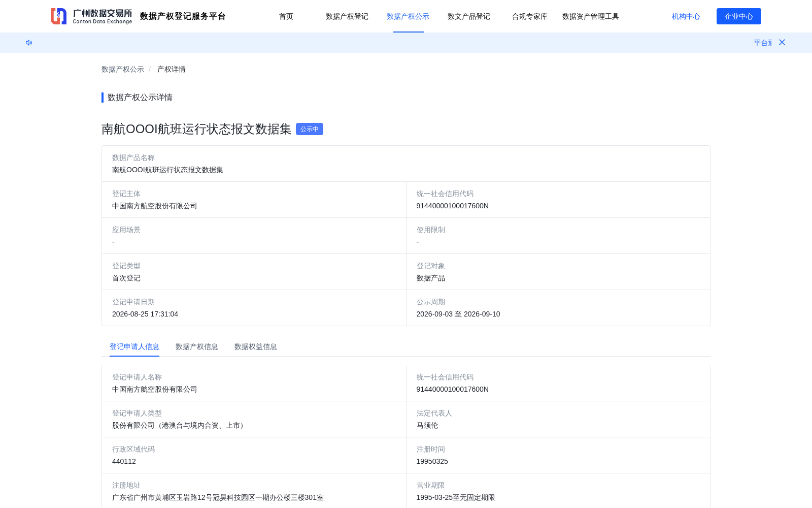Click the 公示中 status badge
The image size is (812, 508).
(310, 129)
